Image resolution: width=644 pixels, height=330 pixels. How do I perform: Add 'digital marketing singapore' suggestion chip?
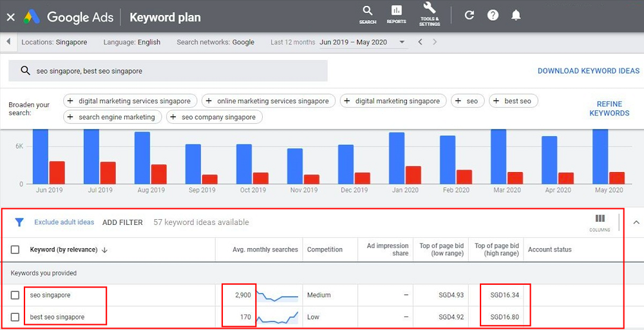click(x=393, y=101)
